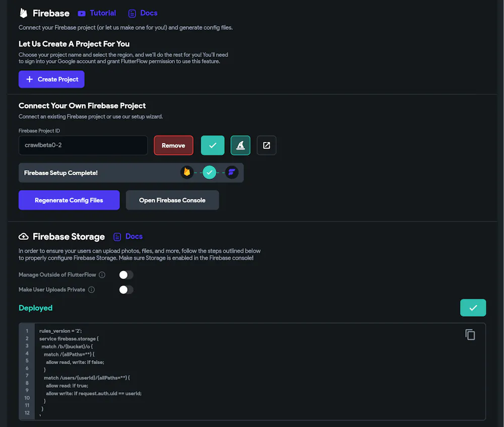Click the Firebase flame icon in setup status

coord(187,172)
